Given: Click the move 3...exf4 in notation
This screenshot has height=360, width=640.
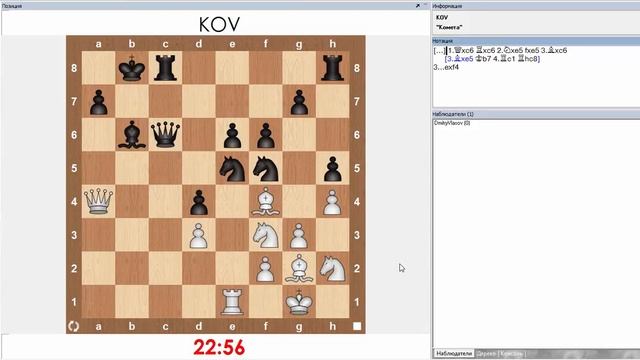Looking at the screenshot, I should pyautogui.click(x=446, y=67).
